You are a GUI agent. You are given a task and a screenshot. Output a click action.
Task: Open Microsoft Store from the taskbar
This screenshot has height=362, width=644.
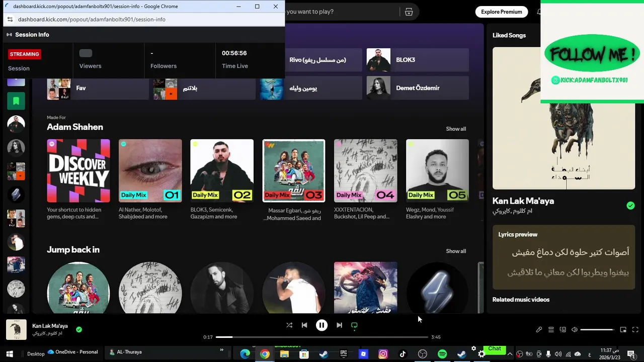coord(304,354)
